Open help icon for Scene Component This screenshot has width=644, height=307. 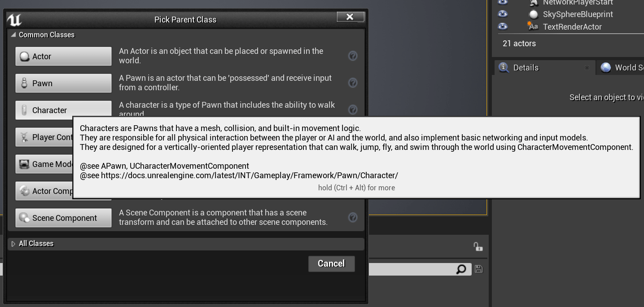(353, 217)
